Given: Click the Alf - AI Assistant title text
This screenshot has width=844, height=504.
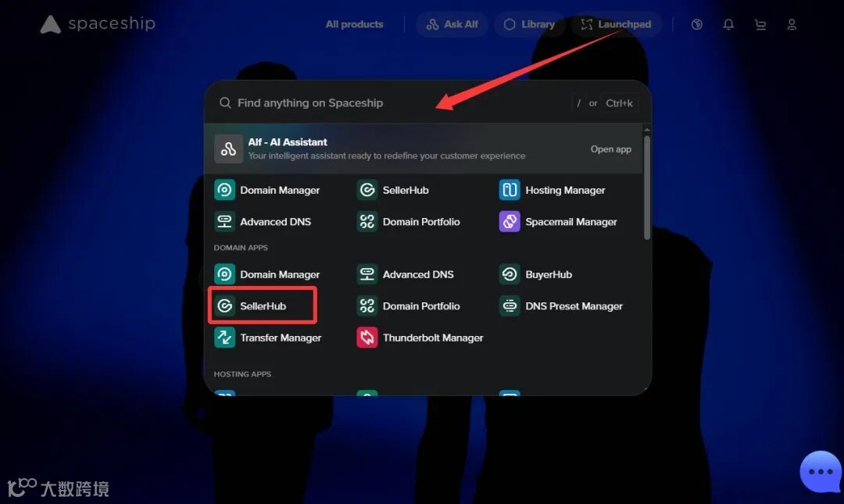Looking at the screenshot, I should [x=288, y=142].
